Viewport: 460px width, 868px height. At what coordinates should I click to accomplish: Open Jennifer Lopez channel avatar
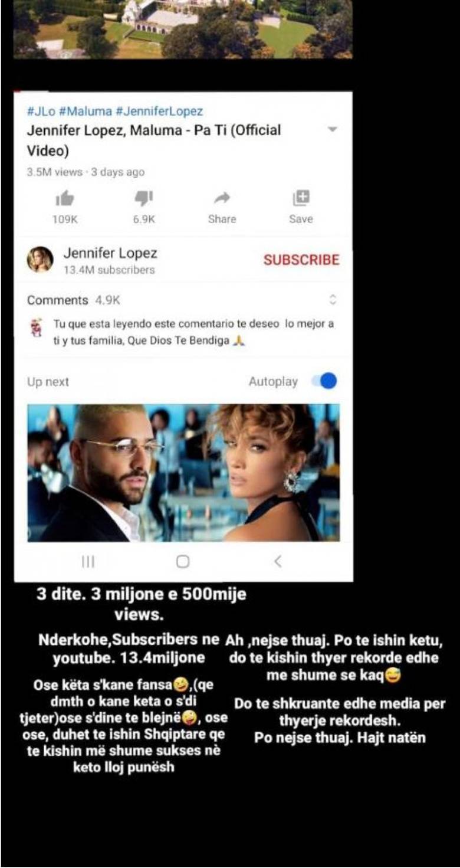click(x=40, y=260)
